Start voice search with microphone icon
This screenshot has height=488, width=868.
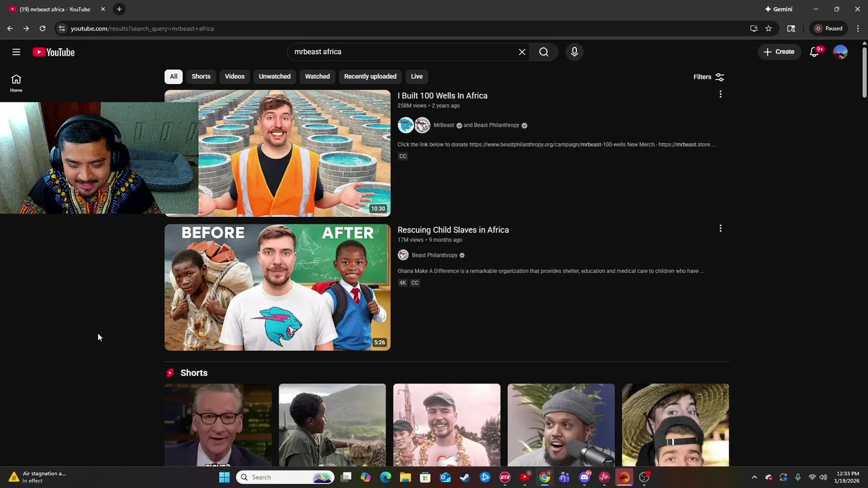pyautogui.click(x=574, y=52)
